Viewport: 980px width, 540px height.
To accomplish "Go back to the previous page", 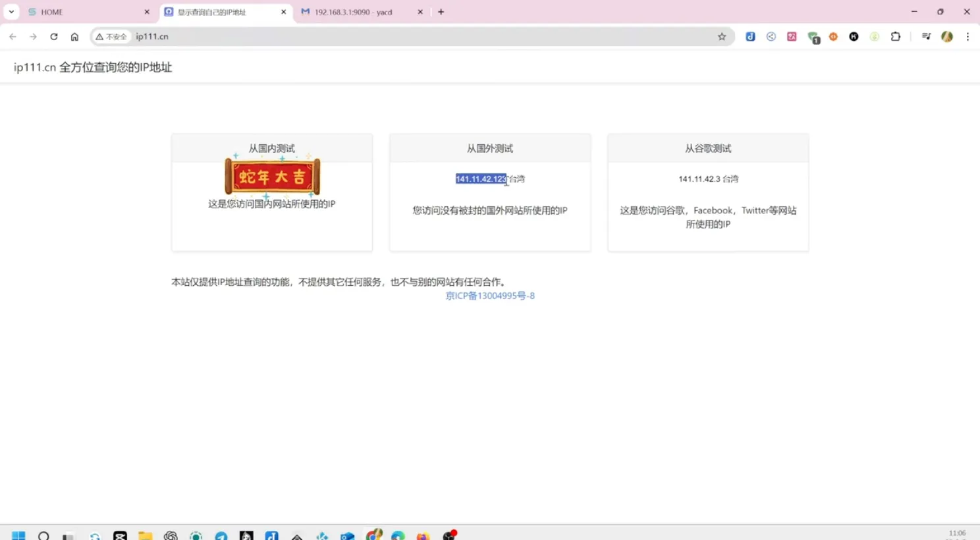I will coord(13,37).
